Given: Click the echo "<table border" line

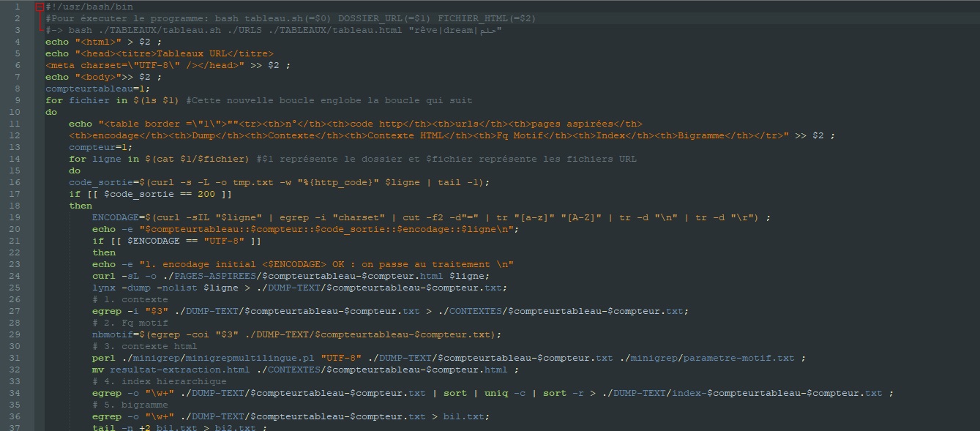Looking at the screenshot, I should tap(356, 124).
